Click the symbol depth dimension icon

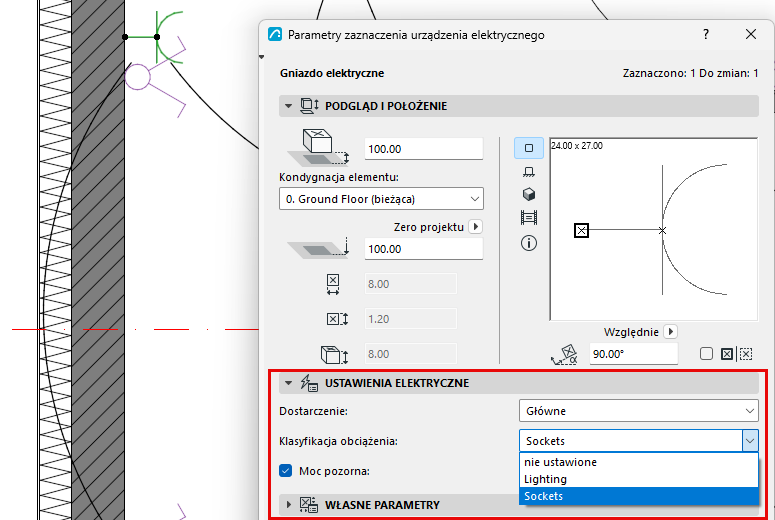(337, 319)
